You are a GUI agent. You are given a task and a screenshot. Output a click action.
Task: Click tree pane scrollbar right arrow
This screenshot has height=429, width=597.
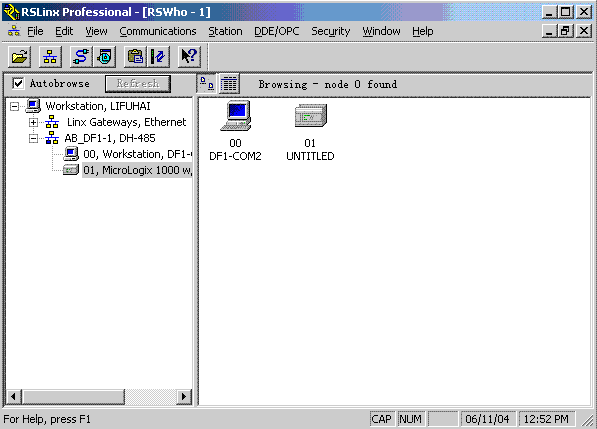(184, 397)
